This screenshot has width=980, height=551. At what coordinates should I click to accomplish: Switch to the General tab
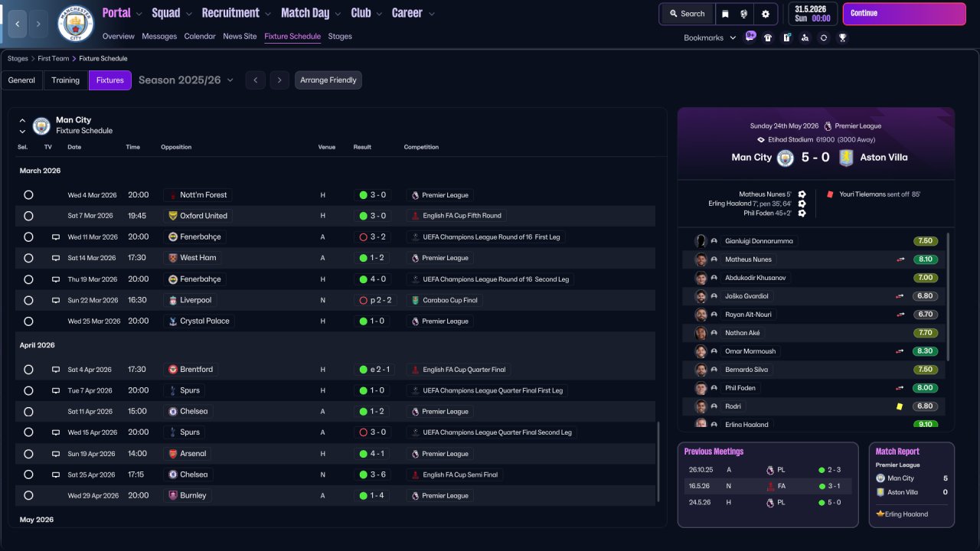(x=21, y=80)
